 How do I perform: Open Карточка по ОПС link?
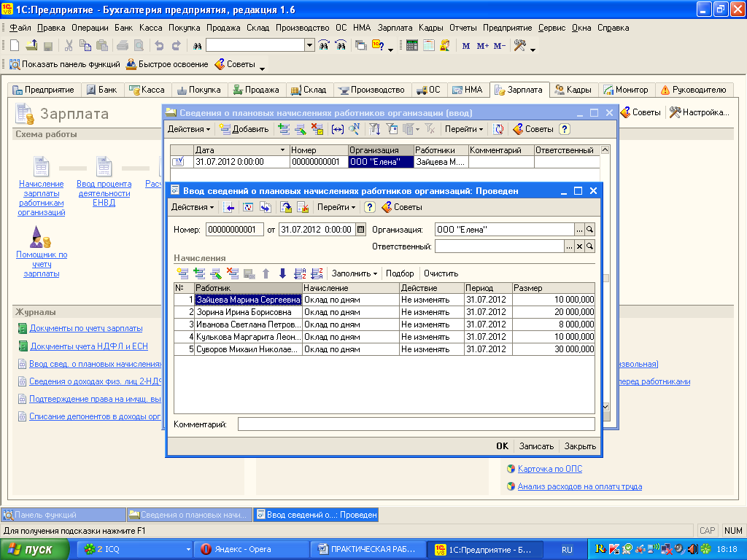(550, 469)
